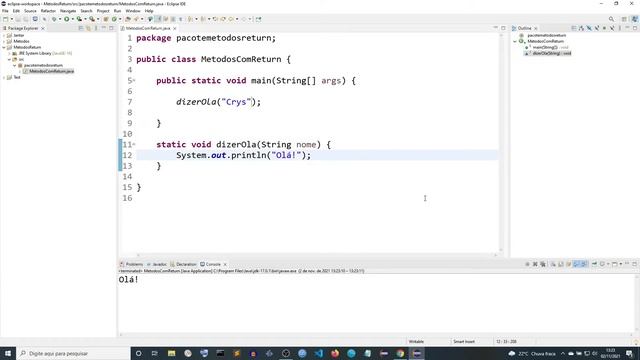
Task: Click the Open Type toolbar icon
Action: point(128,19)
